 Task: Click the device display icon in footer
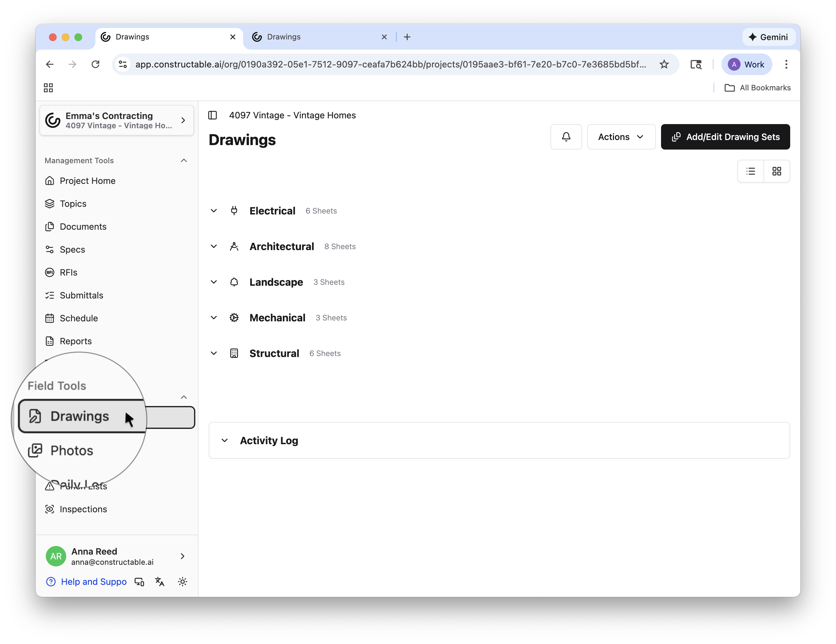click(139, 582)
